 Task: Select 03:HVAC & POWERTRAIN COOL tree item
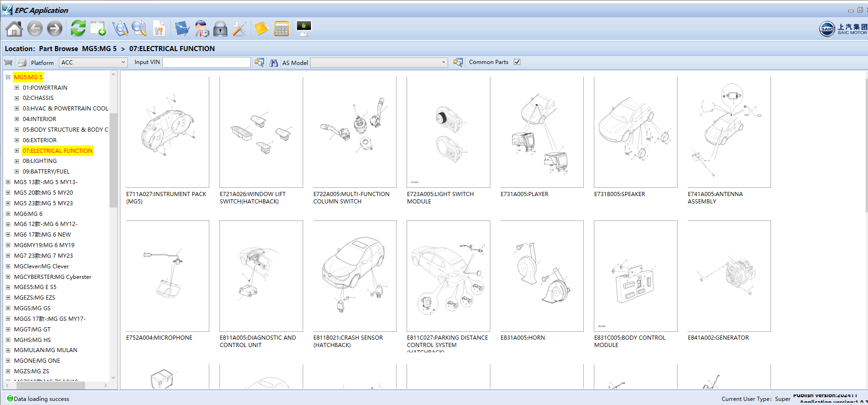click(66, 109)
